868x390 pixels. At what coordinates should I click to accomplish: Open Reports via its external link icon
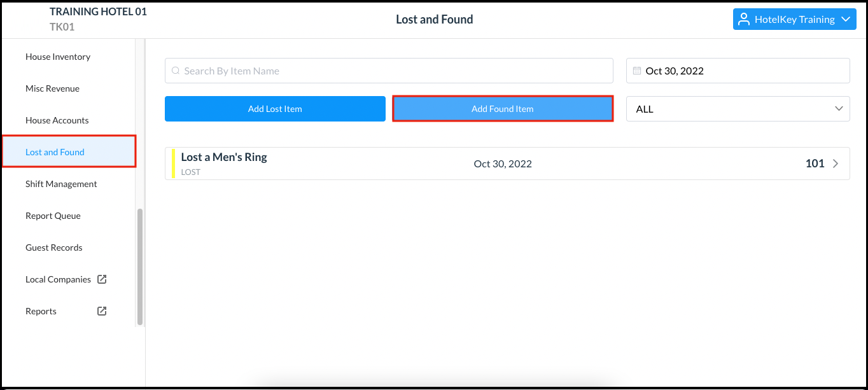(x=101, y=310)
